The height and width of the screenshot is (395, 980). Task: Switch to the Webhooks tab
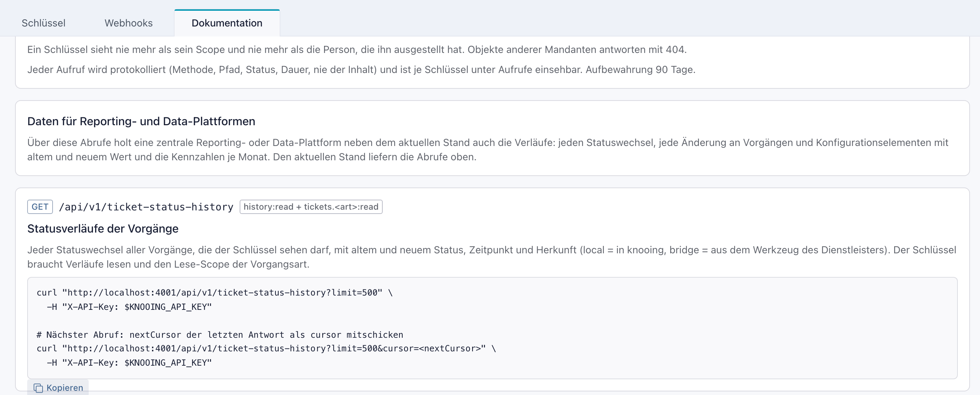pos(129,23)
